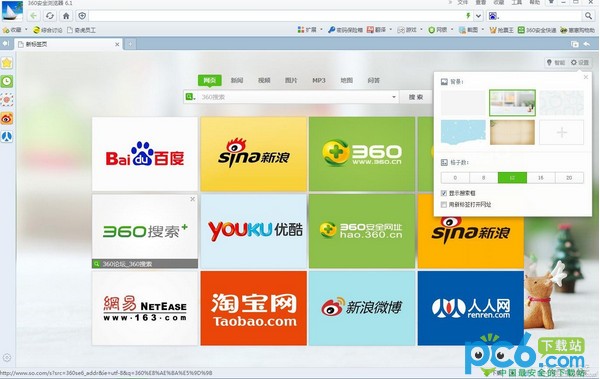600x379 pixels.
Task: Enable open sites in new tab checkbox
Action: (444, 204)
